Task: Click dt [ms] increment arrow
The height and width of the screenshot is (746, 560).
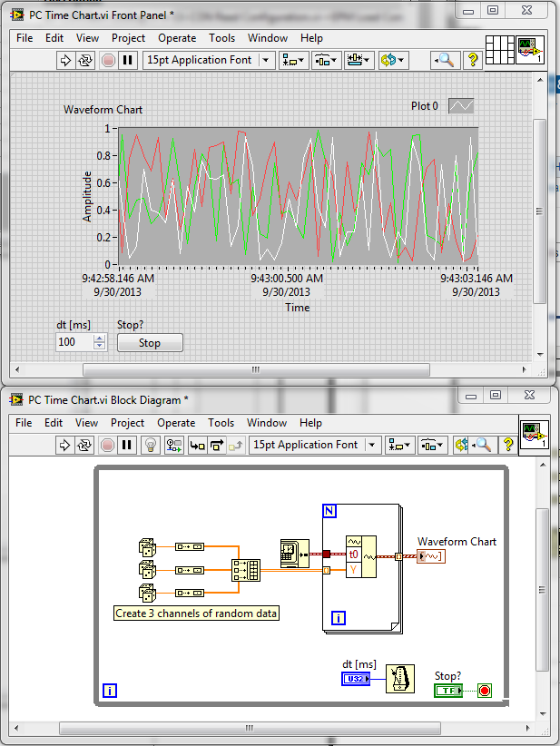Action: pos(100,339)
